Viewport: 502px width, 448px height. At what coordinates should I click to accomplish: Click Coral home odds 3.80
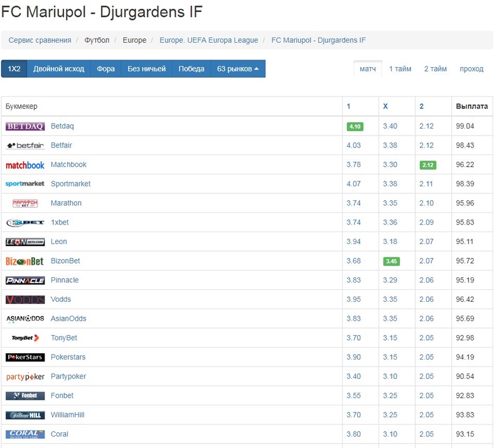click(x=353, y=434)
